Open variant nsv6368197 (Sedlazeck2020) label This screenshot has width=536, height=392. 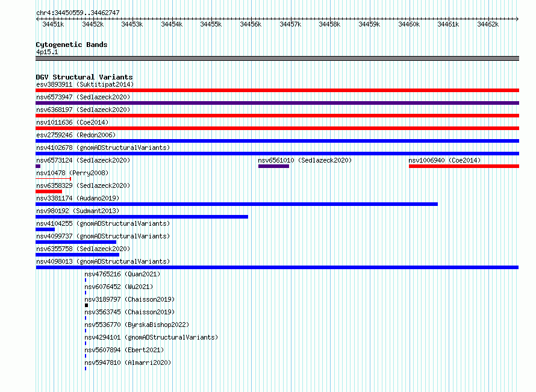pos(83,110)
